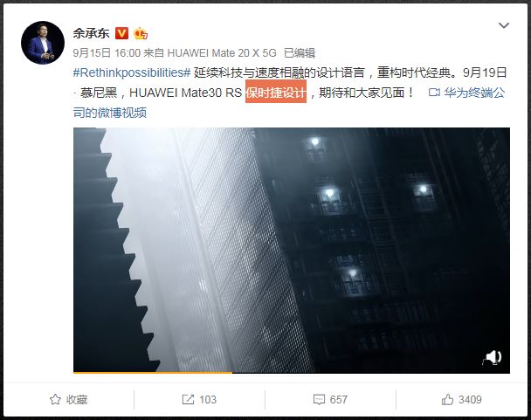Screen dimensions: 531x420
Task: Click the comment bubble icon with 657
Action: click(x=319, y=400)
